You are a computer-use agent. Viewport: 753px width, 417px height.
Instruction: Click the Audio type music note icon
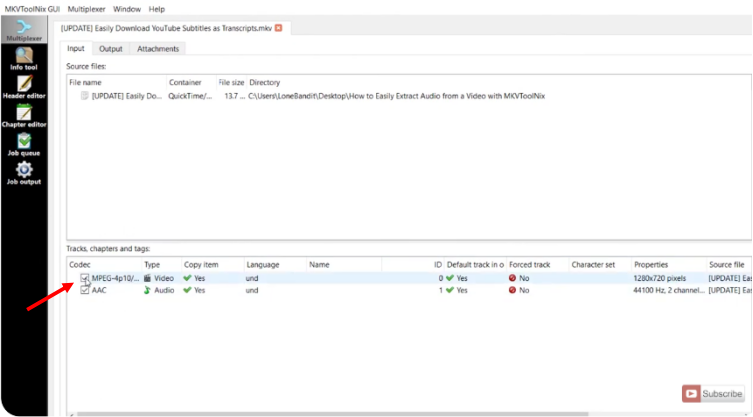[x=147, y=290]
